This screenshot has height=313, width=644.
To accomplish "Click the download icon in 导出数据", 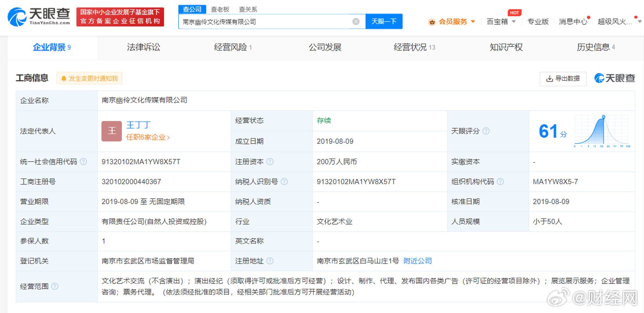I will [x=550, y=78].
